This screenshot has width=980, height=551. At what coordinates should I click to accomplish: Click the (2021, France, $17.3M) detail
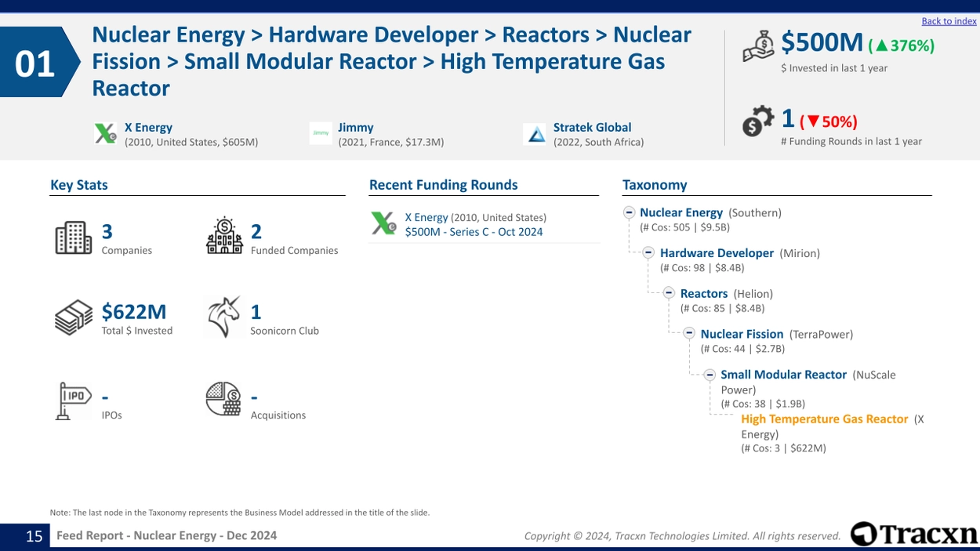pyautogui.click(x=390, y=143)
